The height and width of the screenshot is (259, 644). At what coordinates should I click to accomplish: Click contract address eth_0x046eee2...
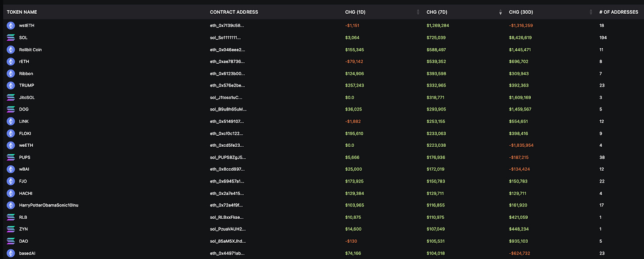[227, 50]
